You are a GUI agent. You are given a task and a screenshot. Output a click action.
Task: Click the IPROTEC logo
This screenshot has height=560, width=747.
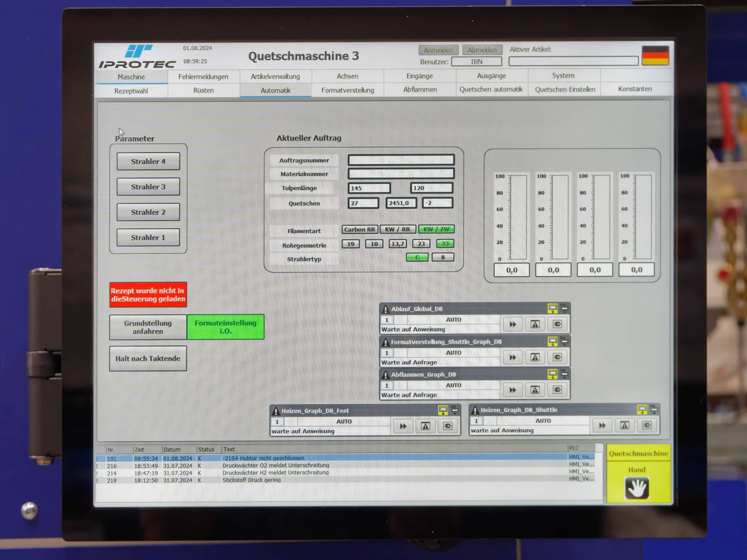pyautogui.click(x=137, y=56)
